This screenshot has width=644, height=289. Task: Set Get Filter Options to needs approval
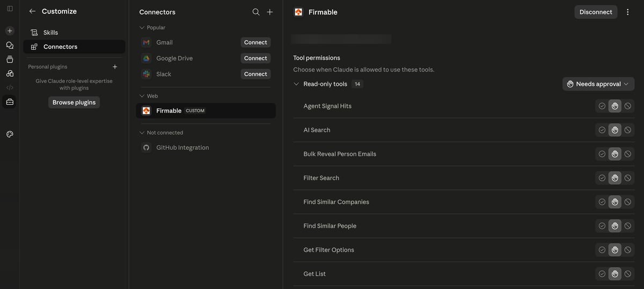pos(615,250)
